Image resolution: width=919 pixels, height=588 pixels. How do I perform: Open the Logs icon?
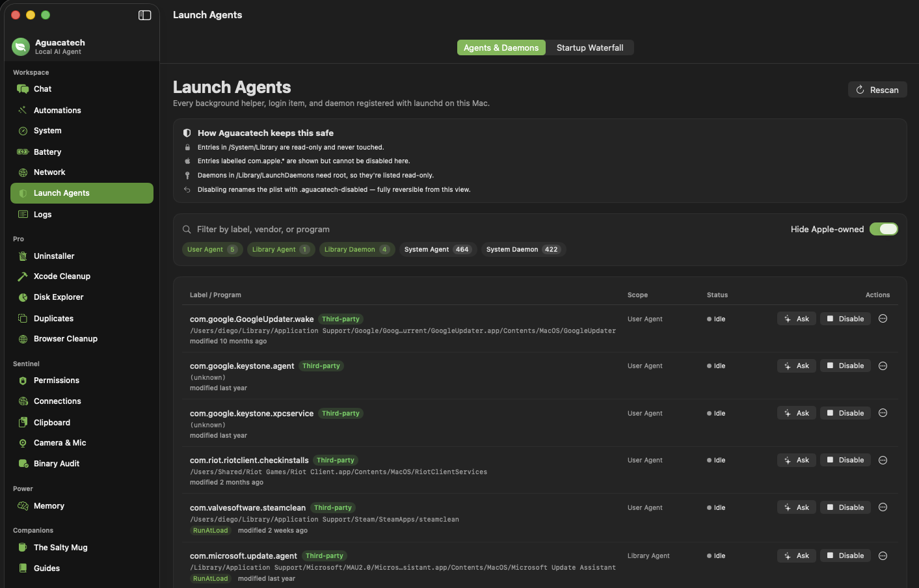tap(23, 215)
